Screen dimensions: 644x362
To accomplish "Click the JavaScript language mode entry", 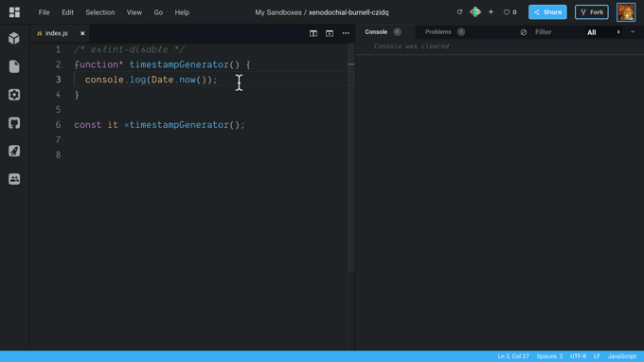I will (x=622, y=356).
